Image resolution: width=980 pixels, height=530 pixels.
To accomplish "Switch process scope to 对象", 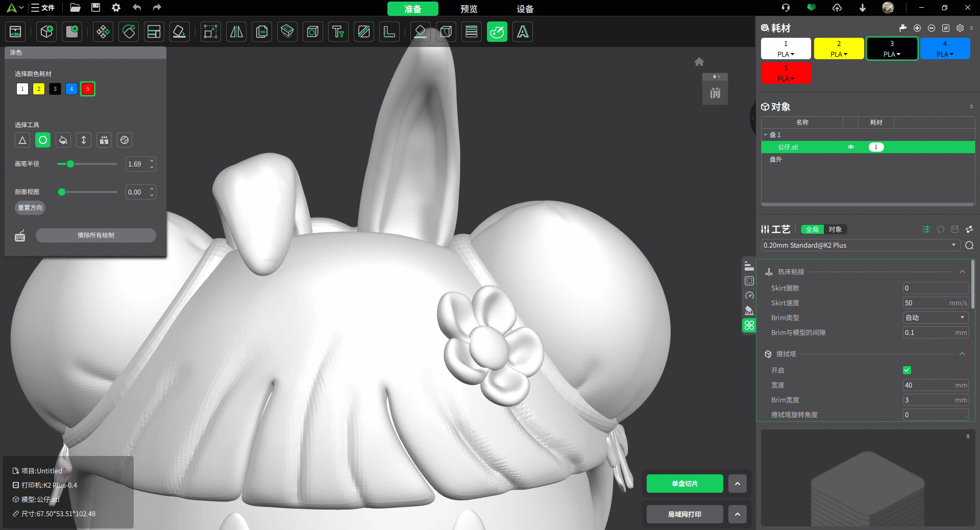I will 836,229.
